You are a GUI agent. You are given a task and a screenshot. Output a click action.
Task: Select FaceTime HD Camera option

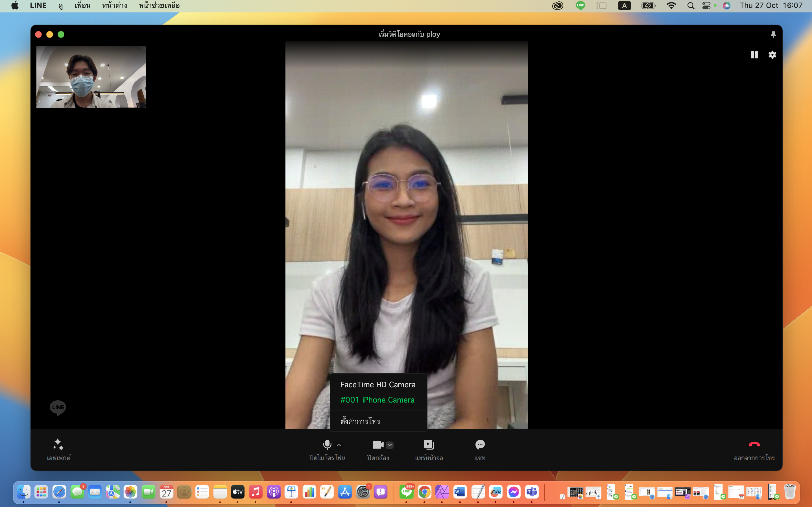tap(377, 384)
